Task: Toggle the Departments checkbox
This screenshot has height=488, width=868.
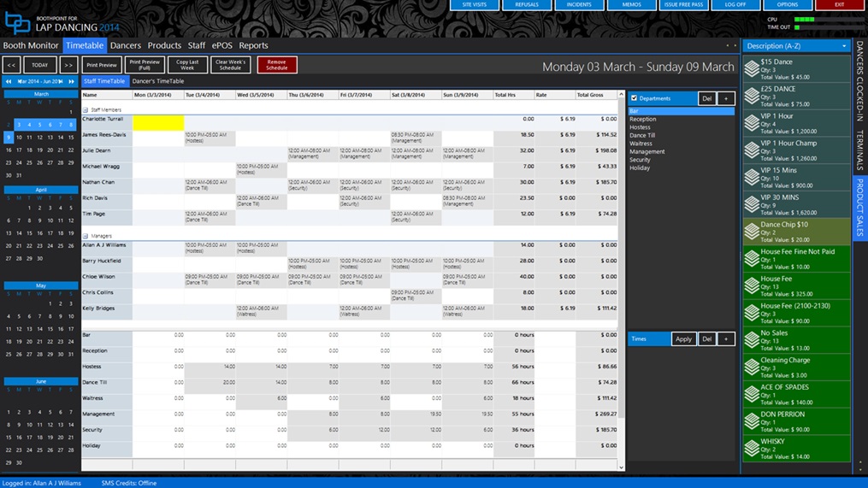Action: pos(635,98)
